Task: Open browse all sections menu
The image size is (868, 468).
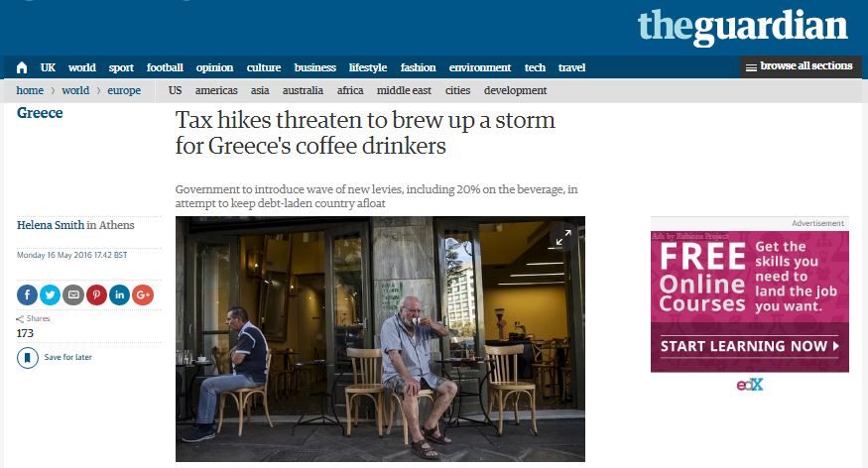Action: pos(800,66)
